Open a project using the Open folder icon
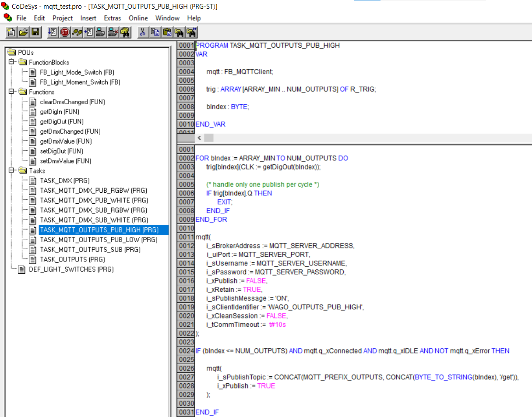This screenshot has height=417, width=532. [22, 32]
